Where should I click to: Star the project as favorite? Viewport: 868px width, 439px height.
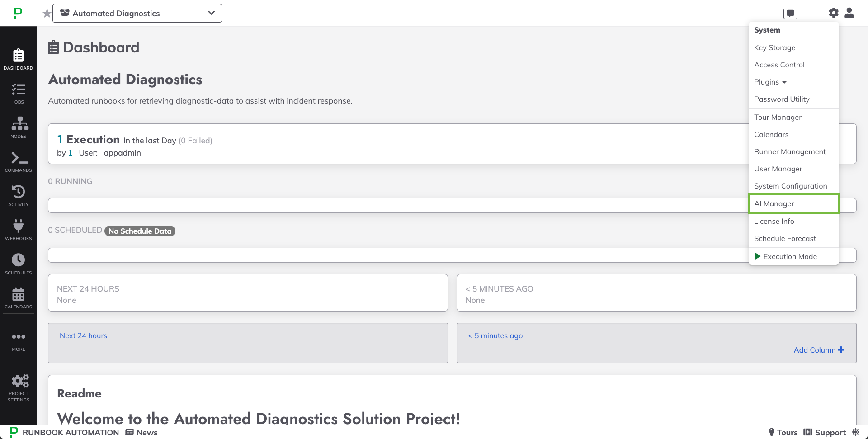pos(47,14)
